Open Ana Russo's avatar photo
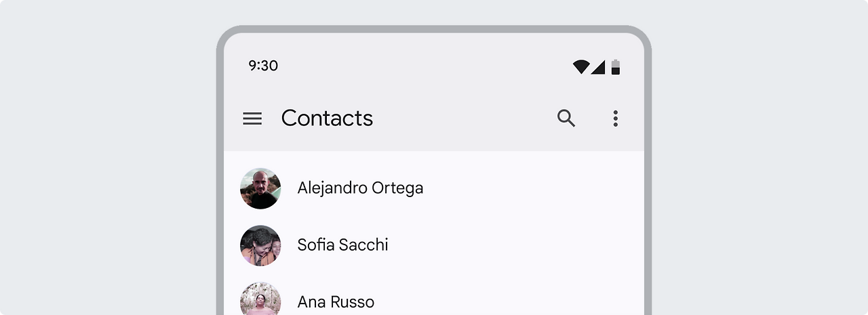This screenshot has width=868, height=315. click(260, 299)
